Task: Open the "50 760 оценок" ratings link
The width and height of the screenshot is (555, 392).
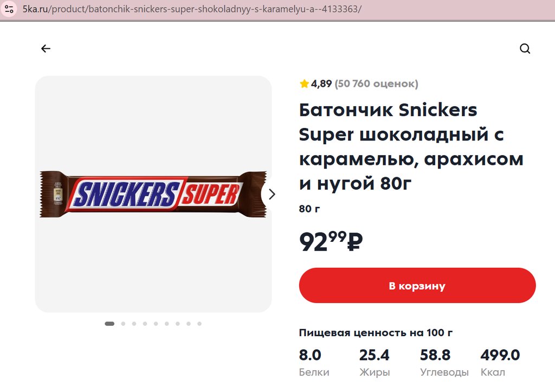Action: (376, 84)
